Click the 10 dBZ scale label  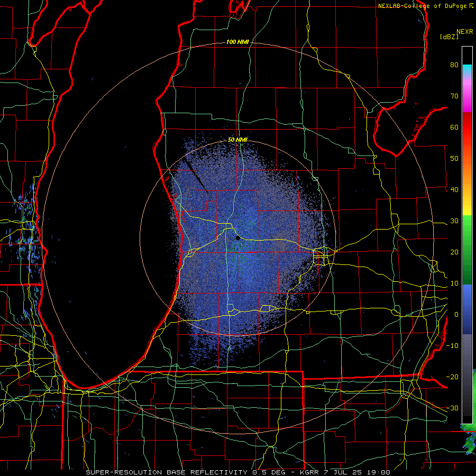click(x=454, y=283)
